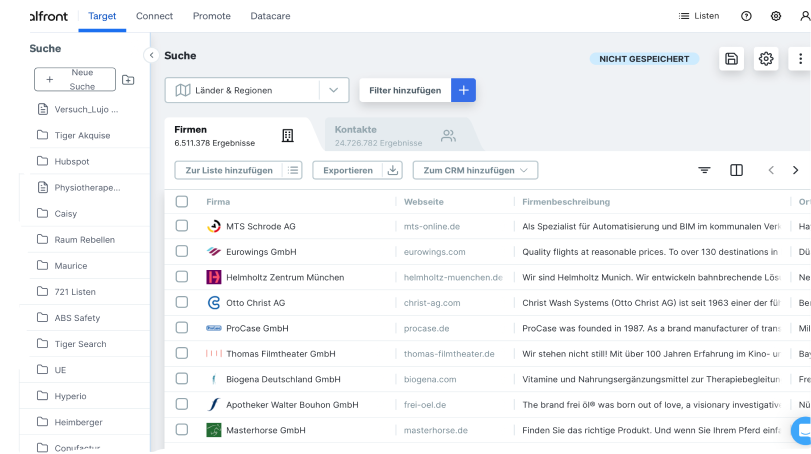Click the building icon in Firmen tab
Viewport: 811px width, 454px height.
coord(288,135)
